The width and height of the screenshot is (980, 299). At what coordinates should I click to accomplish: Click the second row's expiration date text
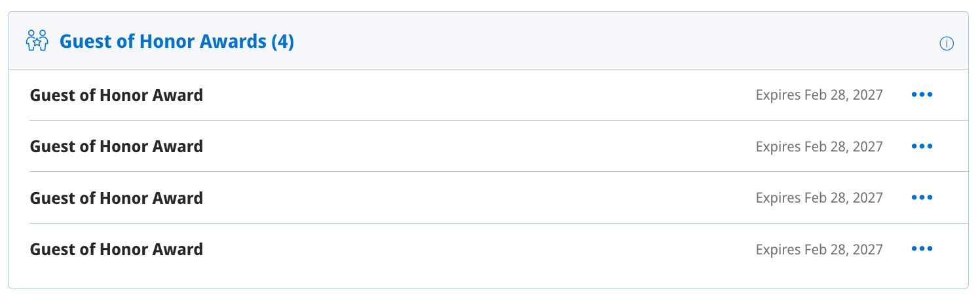point(819,146)
